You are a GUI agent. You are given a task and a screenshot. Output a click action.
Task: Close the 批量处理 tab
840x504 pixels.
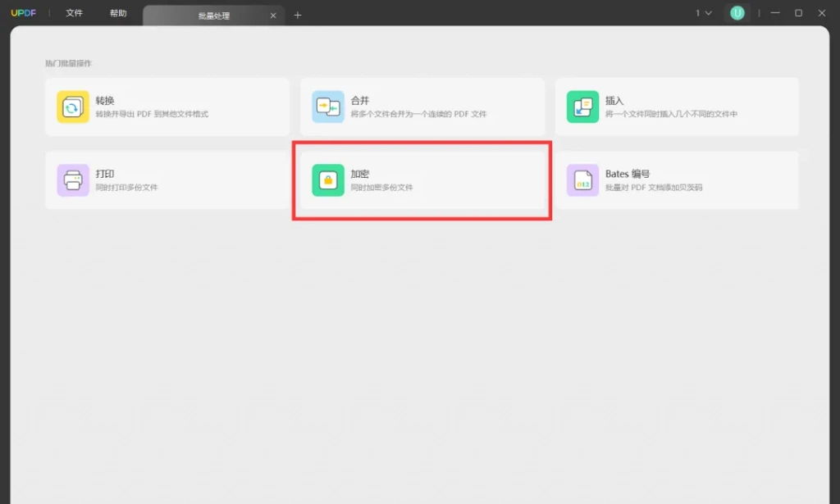pyautogui.click(x=273, y=16)
